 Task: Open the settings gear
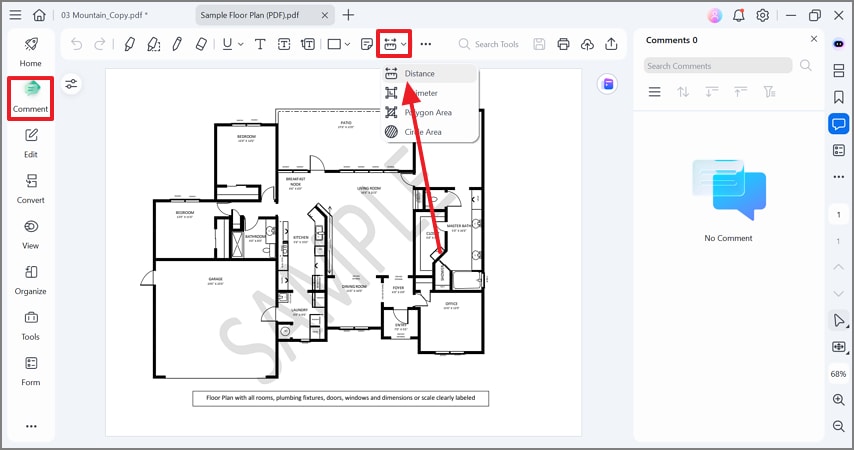(x=762, y=15)
